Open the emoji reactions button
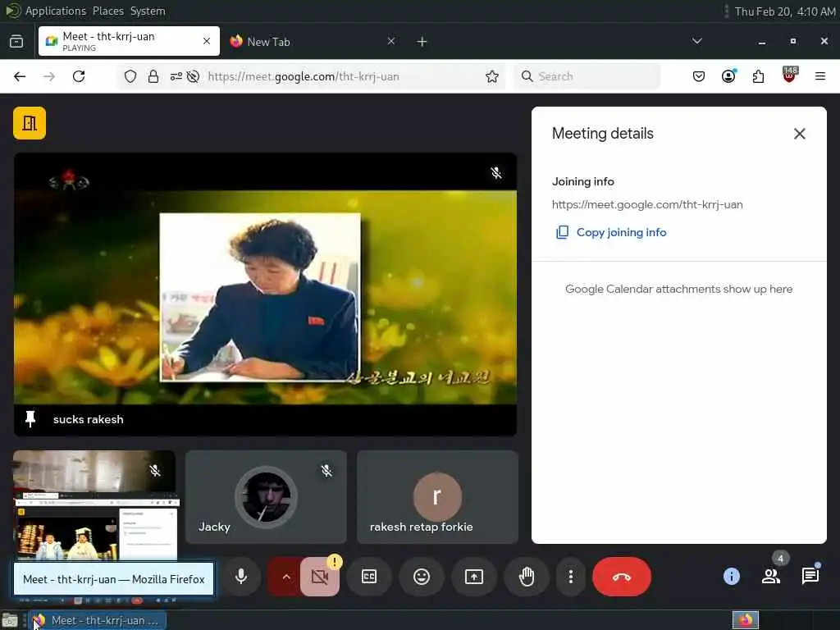840x630 pixels. (x=422, y=577)
